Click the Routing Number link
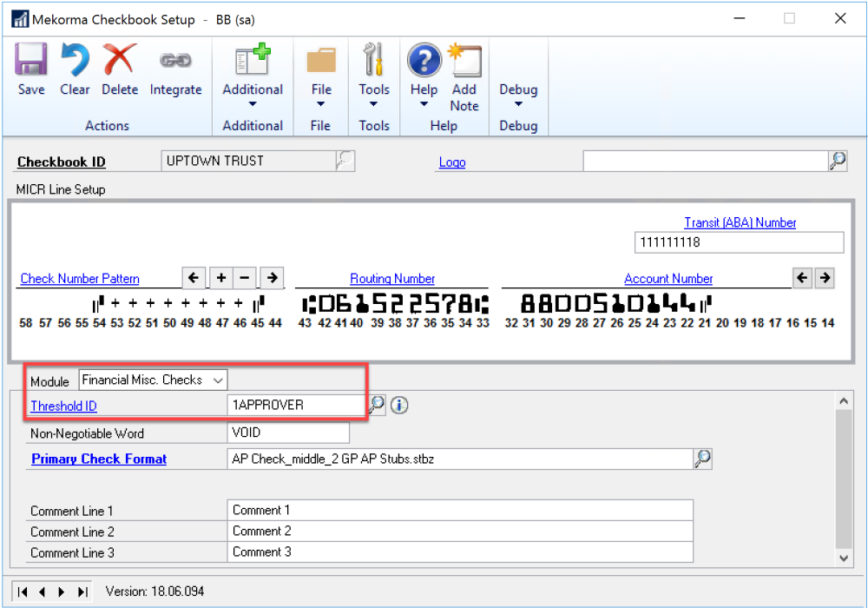 [392, 279]
